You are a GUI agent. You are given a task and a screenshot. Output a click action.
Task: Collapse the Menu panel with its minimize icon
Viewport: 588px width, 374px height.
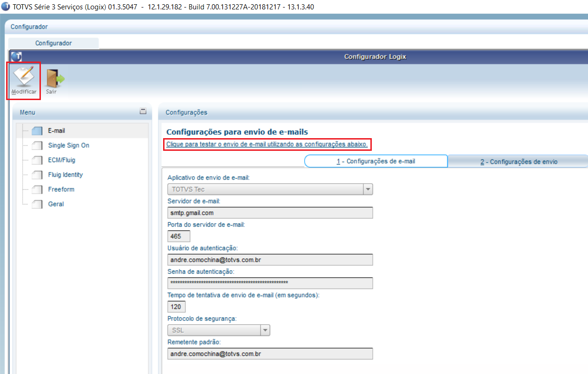pyautogui.click(x=143, y=112)
